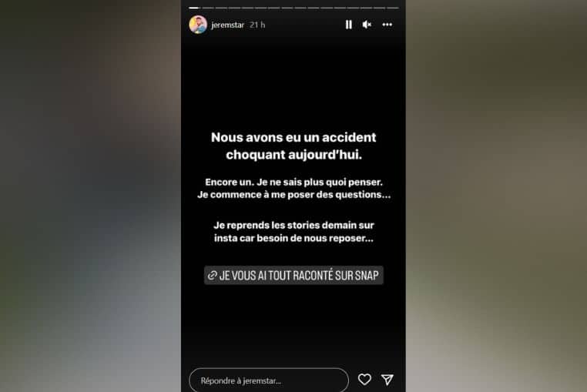587x392 pixels.
Task: Click the '21 h' story timestamp
Action: click(257, 25)
